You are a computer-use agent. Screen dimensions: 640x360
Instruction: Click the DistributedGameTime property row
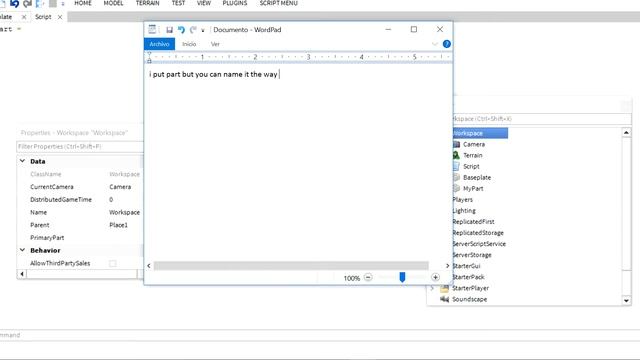80,200
